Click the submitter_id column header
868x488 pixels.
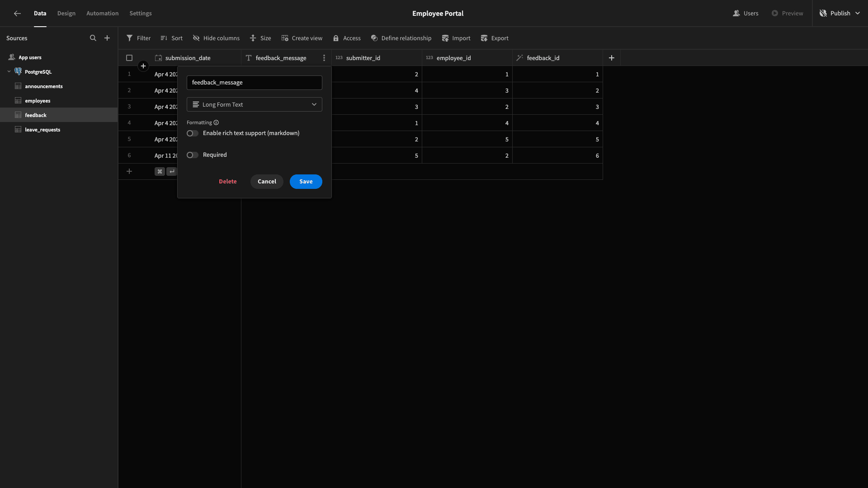377,58
